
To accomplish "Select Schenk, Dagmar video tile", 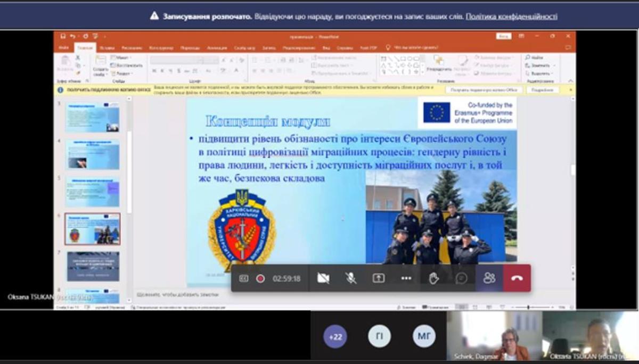I will (494, 336).
